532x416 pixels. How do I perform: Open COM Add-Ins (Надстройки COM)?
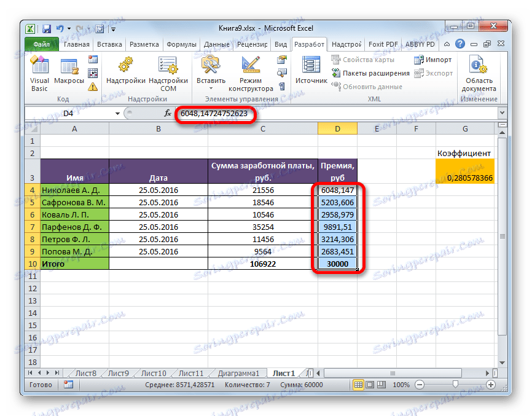pos(168,74)
